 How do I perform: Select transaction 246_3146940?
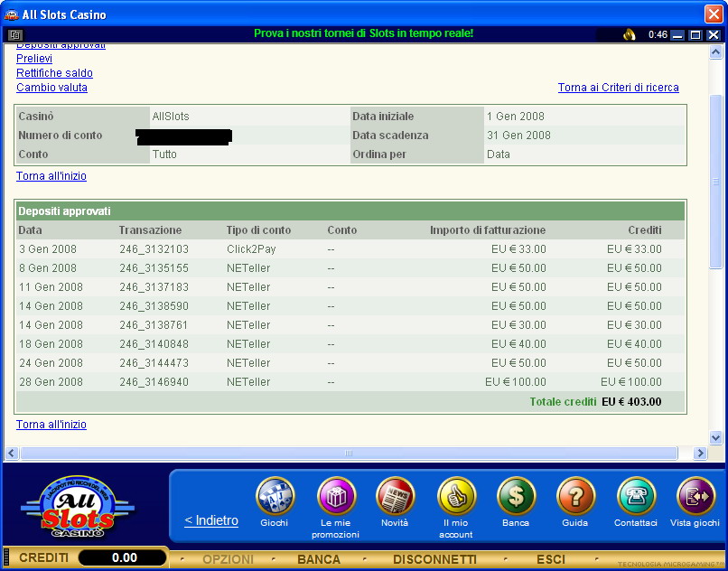point(154,382)
